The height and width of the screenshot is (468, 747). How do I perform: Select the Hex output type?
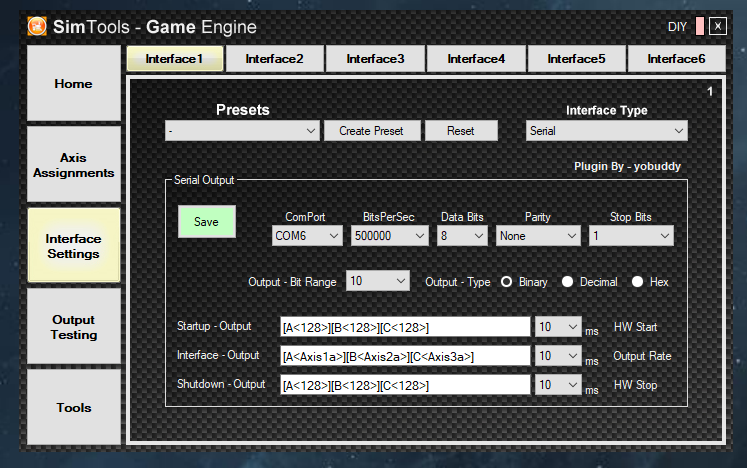(637, 282)
